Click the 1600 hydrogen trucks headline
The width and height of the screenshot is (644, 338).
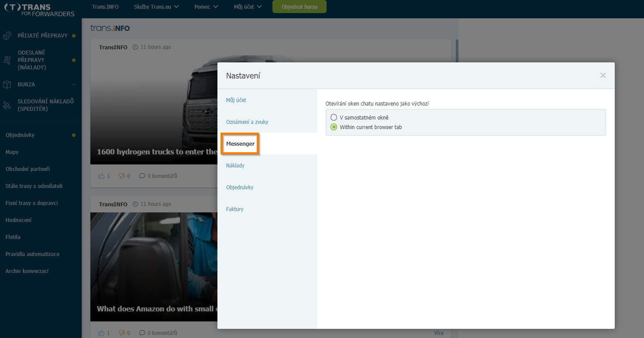tap(157, 152)
